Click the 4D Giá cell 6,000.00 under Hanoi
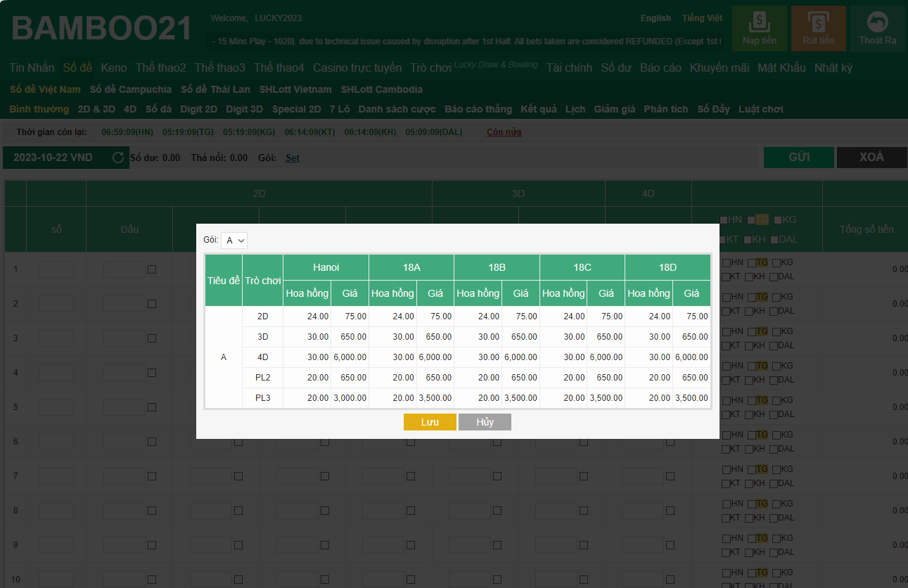The image size is (908, 588). 350,357
